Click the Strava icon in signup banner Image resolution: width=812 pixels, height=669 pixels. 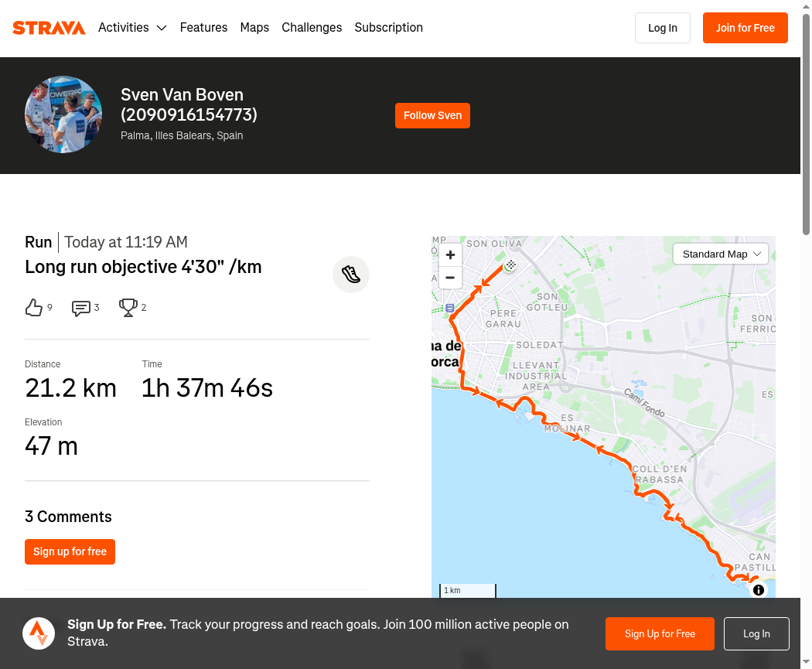click(39, 633)
